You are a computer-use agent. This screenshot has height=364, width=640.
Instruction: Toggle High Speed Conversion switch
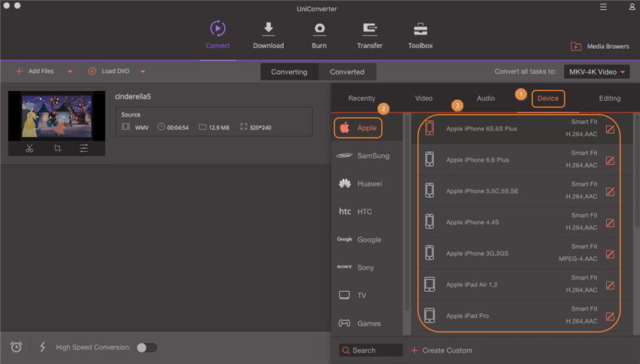coord(147,347)
